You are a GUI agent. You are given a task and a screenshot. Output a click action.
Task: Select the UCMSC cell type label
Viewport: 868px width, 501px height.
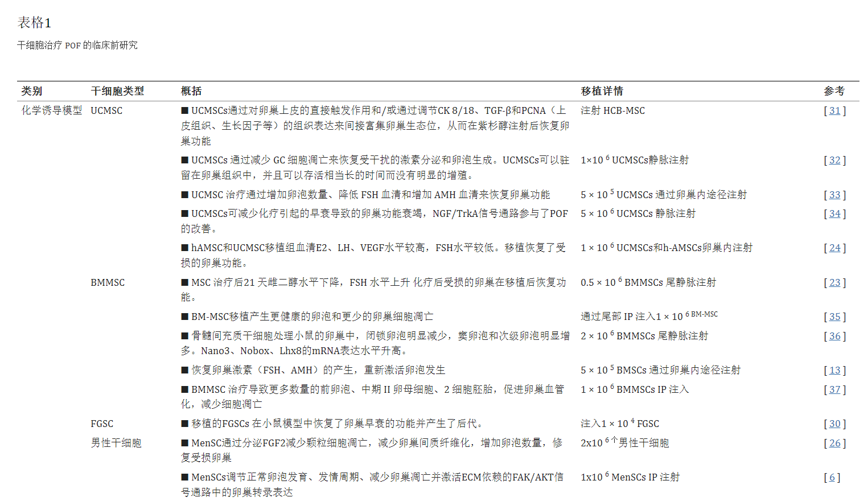pyautogui.click(x=107, y=110)
